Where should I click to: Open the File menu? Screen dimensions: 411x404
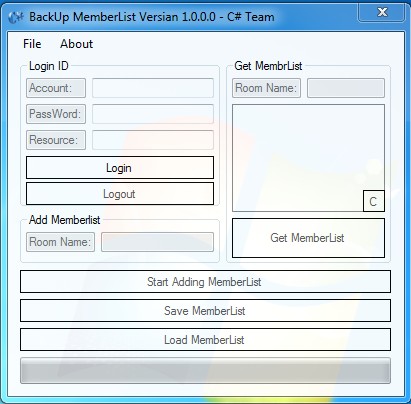[32, 44]
